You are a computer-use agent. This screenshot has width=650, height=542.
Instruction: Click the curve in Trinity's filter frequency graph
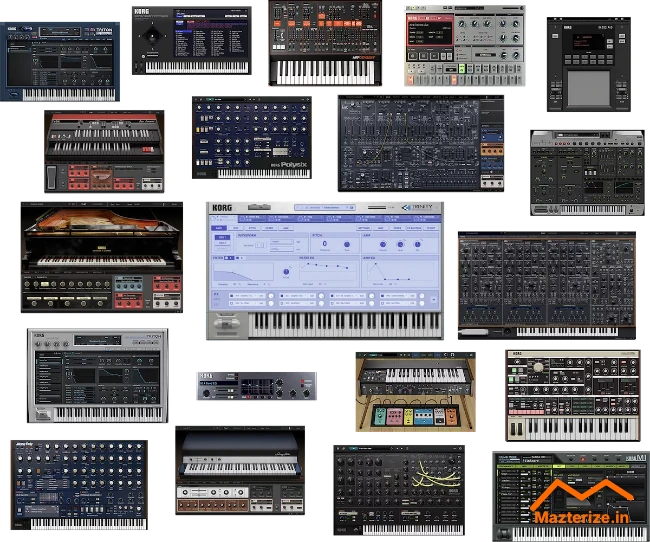(232, 274)
